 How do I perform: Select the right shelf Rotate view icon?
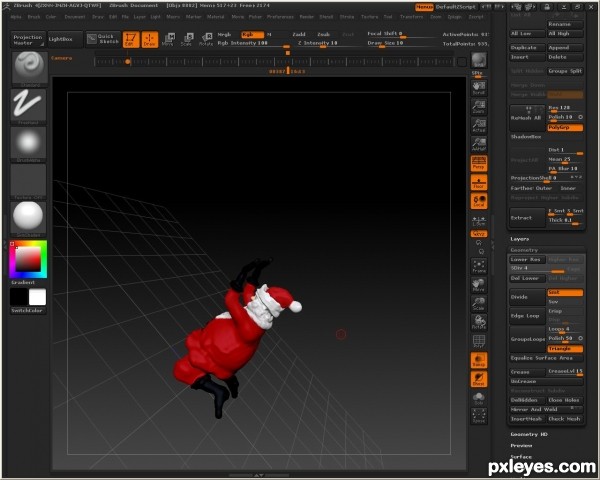pos(479,323)
